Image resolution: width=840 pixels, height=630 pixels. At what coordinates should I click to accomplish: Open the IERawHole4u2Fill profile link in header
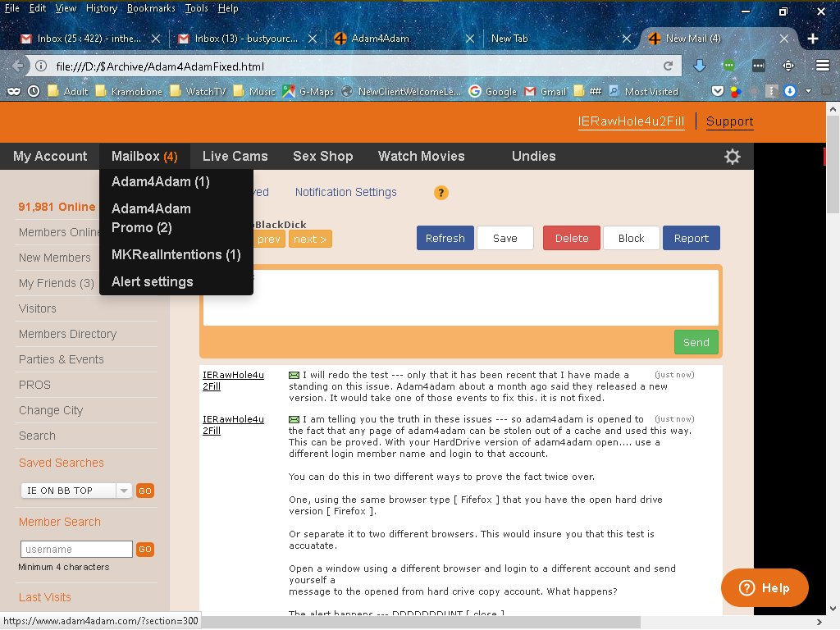click(631, 121)
